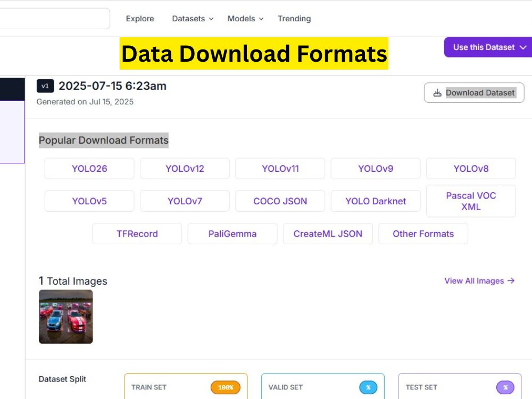Click the Dataset Split label
Image resolution: width=532 pixels, height=399 pixels.
[x=62, y=379]
